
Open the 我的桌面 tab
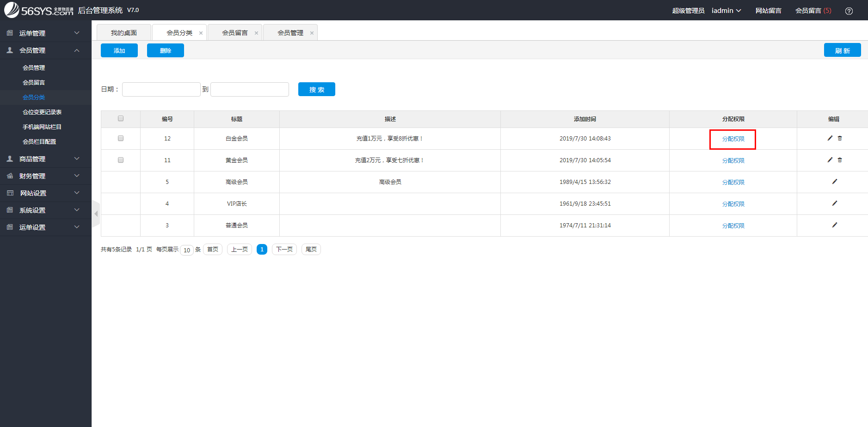pos(123,32)
